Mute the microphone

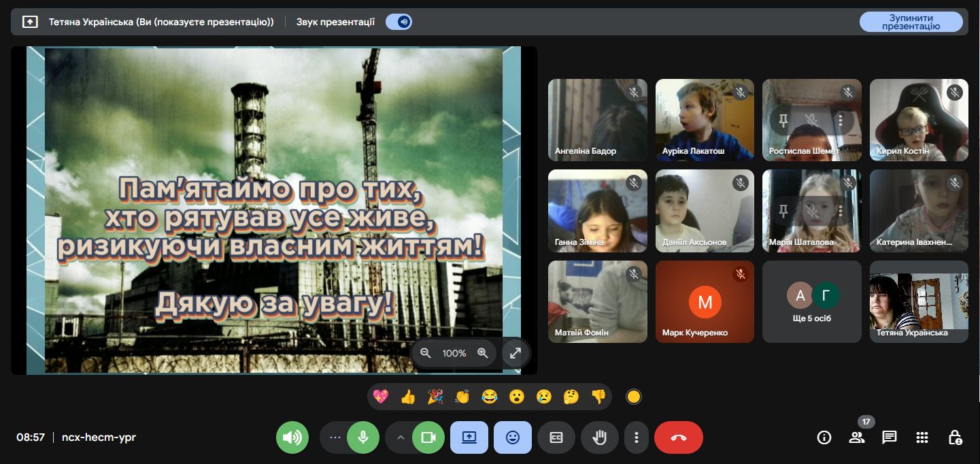[x=363, y=437]
